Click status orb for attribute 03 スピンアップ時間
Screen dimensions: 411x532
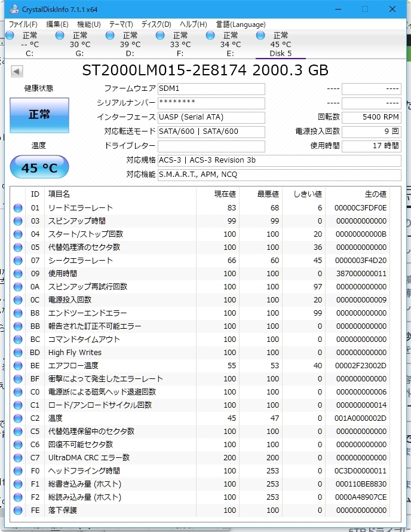coord(18,221)
